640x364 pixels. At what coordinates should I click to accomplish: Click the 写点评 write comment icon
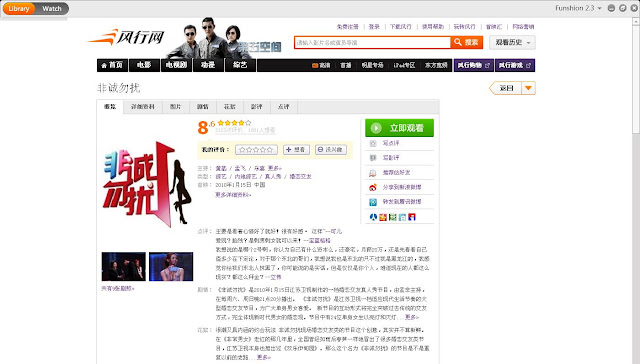click(x=373, y=143)
